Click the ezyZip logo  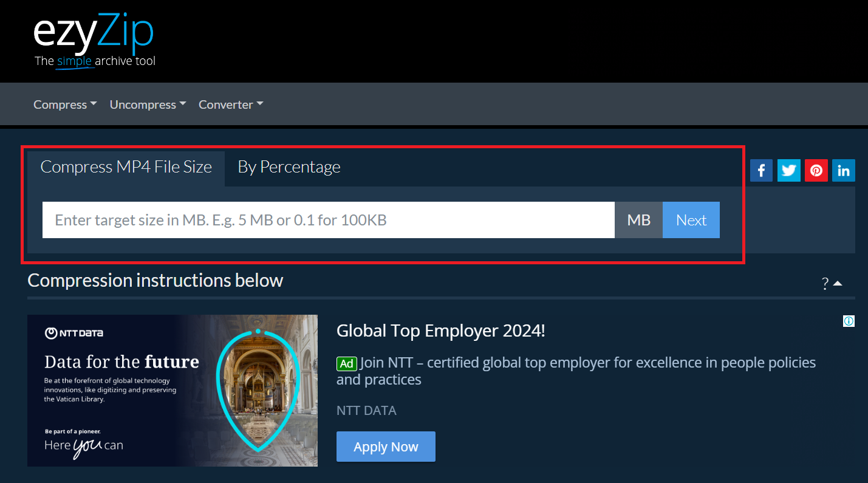pyautogui.click(x=94, y=33)
